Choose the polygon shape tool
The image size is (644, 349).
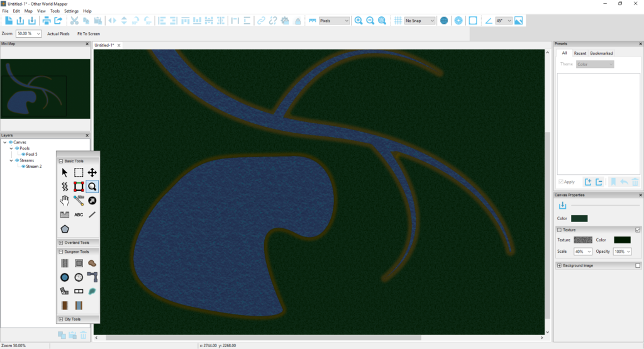[64, 229]
